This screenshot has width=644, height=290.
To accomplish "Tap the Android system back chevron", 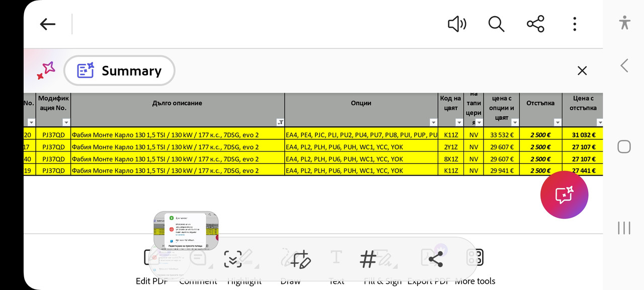I will click(624, 65).
